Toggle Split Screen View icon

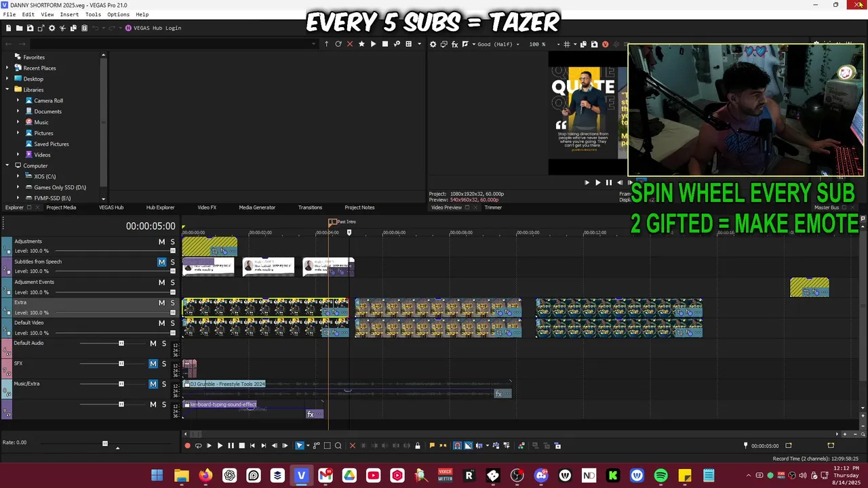tap(467, 44)
